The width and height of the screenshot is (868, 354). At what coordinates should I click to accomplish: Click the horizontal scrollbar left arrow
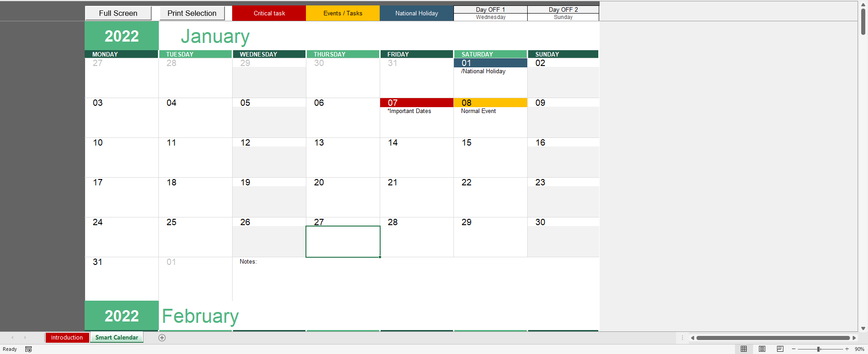pyautogui.click(x=692, y=338)
